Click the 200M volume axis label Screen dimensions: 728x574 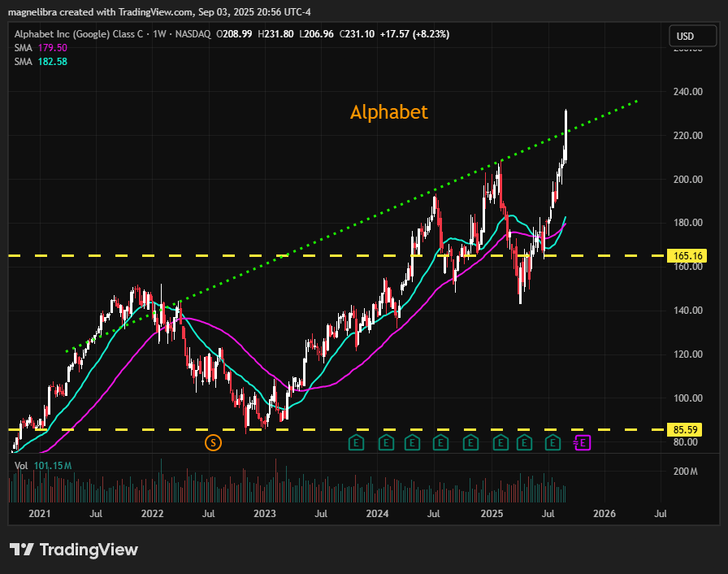pyautogui.click(x=685, y=472)
